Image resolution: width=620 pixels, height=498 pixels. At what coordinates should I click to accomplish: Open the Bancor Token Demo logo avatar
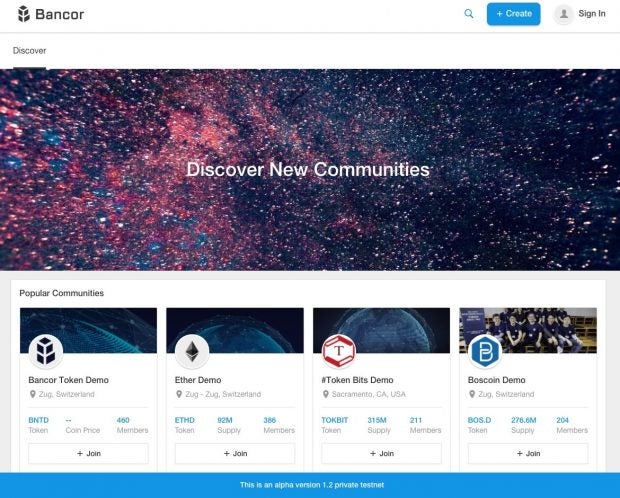(x=46, y=351)
